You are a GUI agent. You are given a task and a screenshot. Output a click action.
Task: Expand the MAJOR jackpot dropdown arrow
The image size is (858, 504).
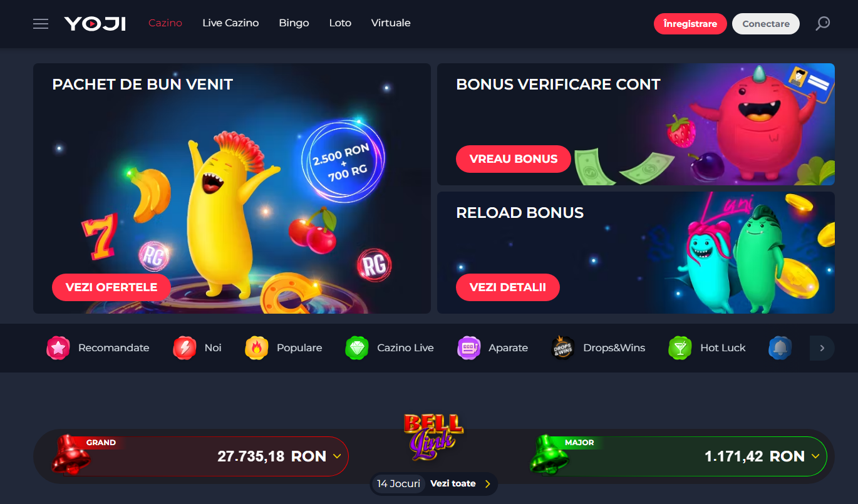click(815, 456)
